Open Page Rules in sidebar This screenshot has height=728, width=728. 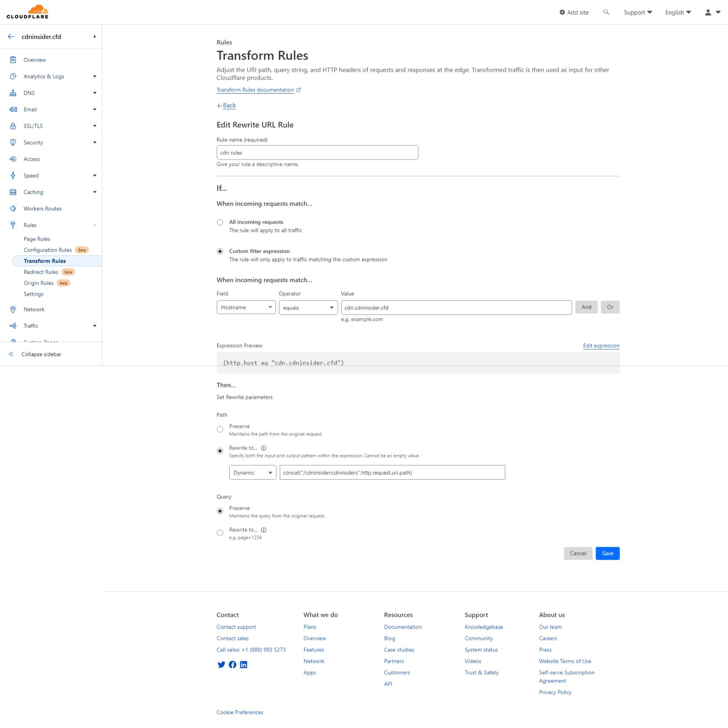click(37, 239)
